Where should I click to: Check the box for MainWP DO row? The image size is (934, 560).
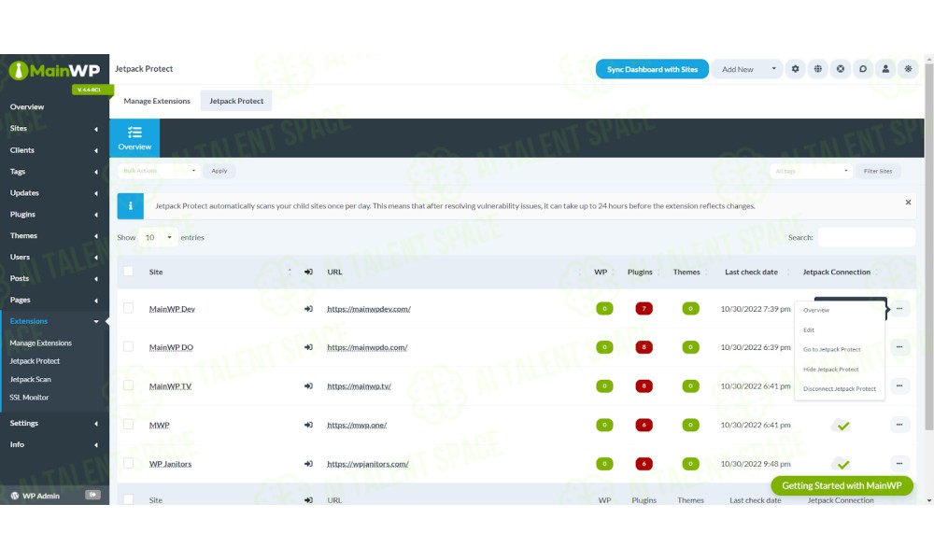tap(128, 346)
